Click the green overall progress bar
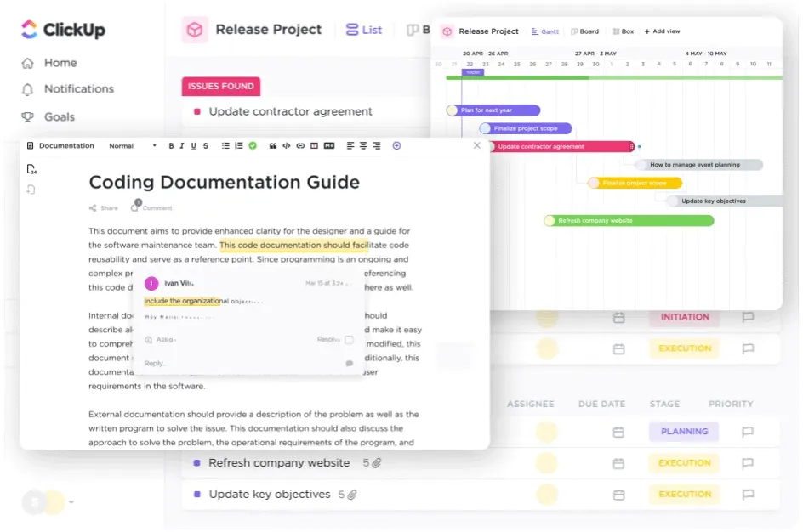 point(614,77)
